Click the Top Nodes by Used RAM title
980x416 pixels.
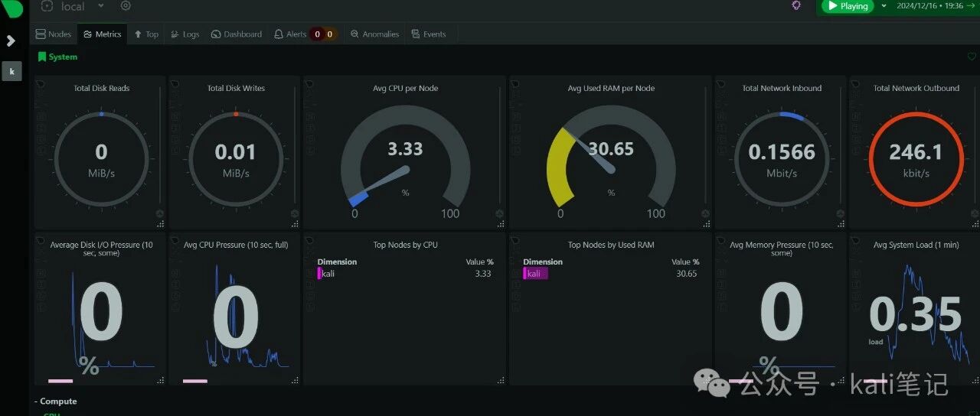click(610, 245)
